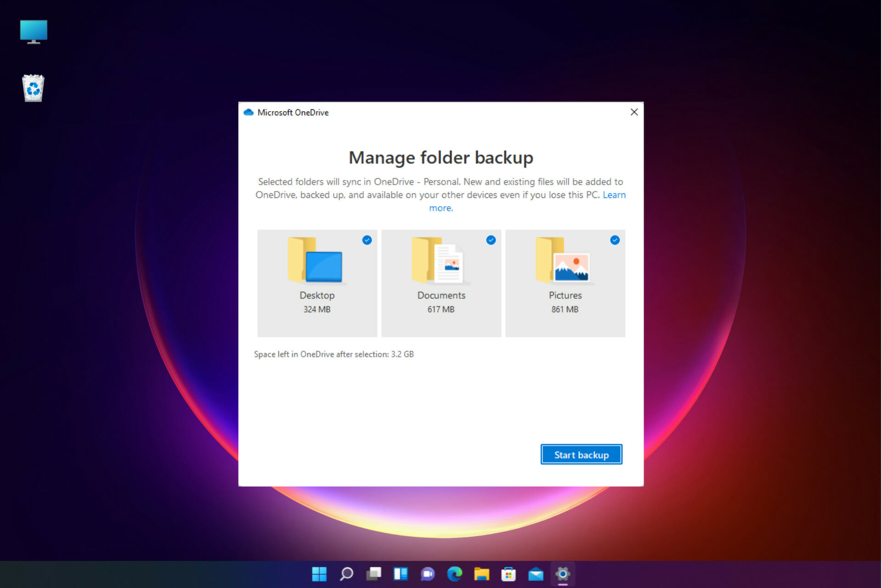Open File Explorer from taskbar

click(x=481, y=574)
